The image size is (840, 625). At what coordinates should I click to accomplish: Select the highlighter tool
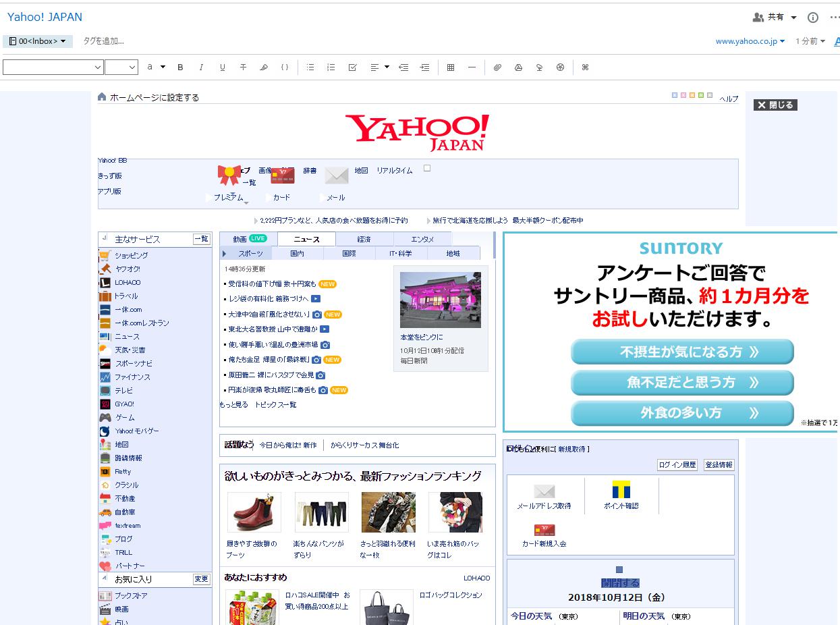[264, 67]
